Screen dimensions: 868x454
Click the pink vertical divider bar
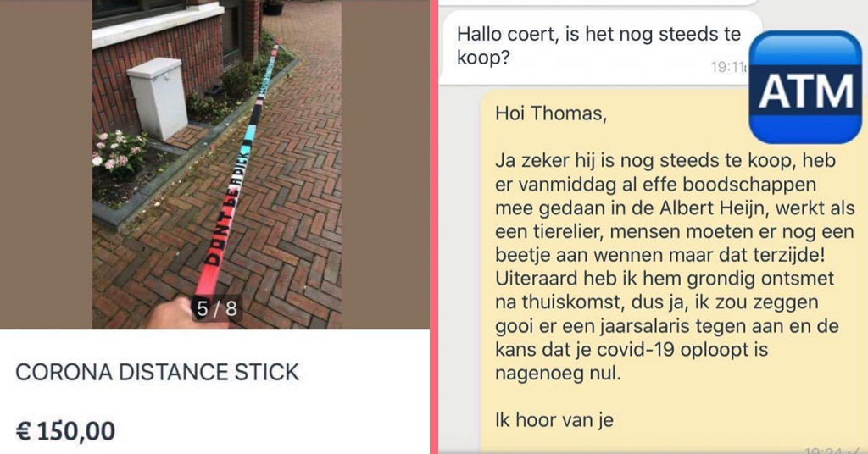click(434, 227)
